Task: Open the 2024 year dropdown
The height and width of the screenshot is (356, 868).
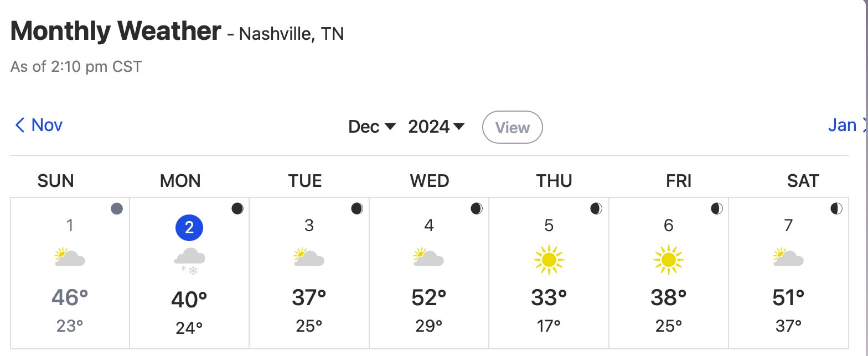Action: point(436,127)
